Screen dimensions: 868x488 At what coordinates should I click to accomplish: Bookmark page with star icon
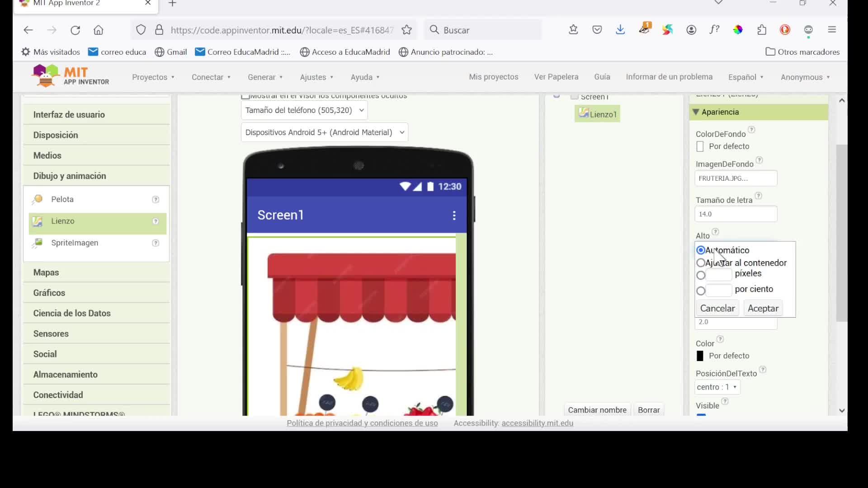[407, 30]
